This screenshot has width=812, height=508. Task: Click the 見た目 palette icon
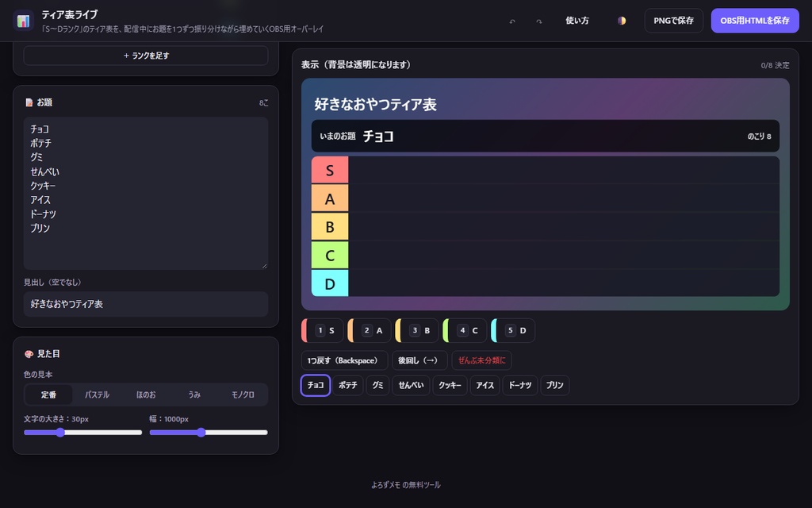(x=29, y=354)
